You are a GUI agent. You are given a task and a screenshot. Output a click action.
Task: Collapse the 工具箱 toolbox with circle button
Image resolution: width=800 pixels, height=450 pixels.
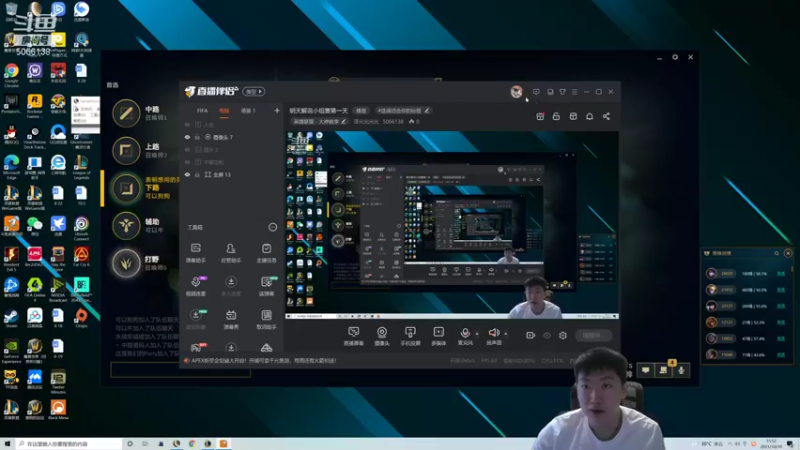coord(273,227)
